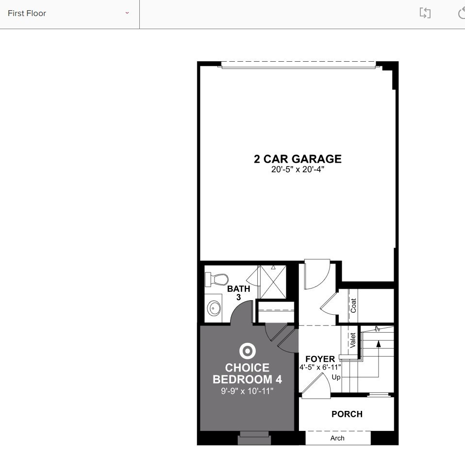Click the FOYER label

320,359
